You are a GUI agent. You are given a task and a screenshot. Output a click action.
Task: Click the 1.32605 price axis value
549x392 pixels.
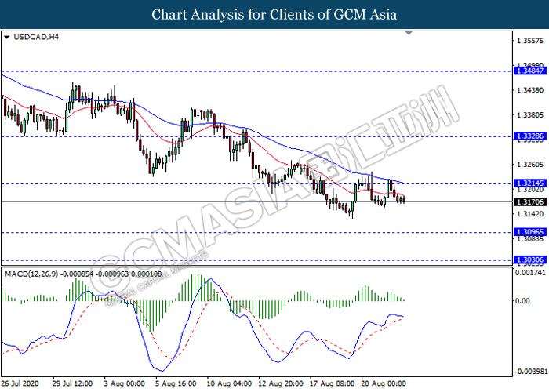tap(530, 164)
